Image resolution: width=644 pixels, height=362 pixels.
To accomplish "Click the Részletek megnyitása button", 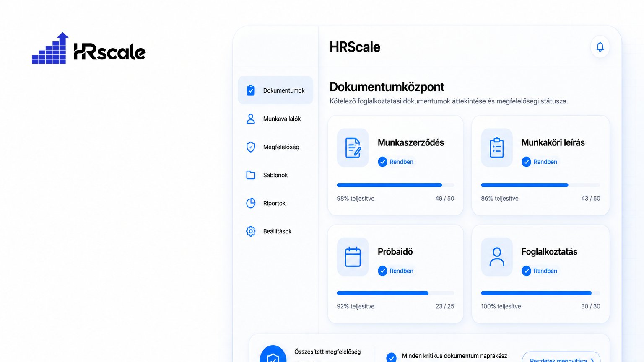I will pyautogui.click(x=561, y=357).
